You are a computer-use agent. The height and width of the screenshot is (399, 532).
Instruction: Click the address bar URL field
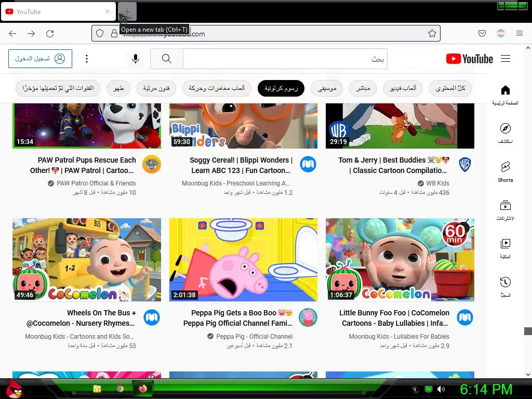click(x=265, y=33)
